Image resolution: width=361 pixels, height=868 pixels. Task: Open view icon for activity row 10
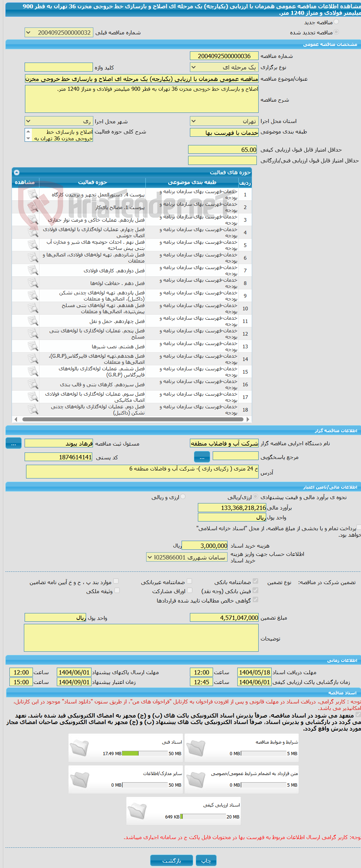click(x=33, y=309)
